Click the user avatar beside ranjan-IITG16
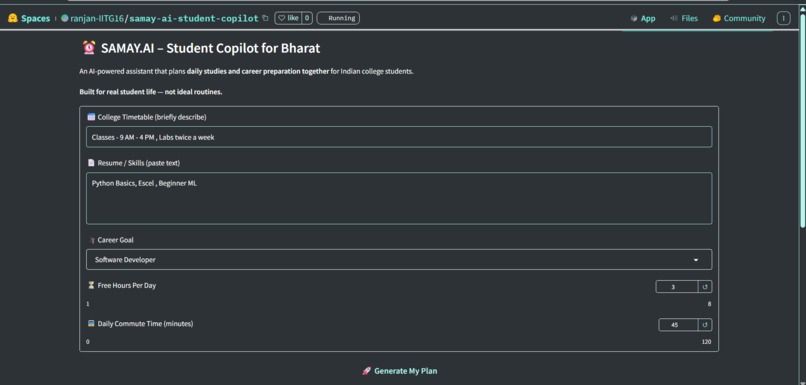806x385 pixels. 64,18
